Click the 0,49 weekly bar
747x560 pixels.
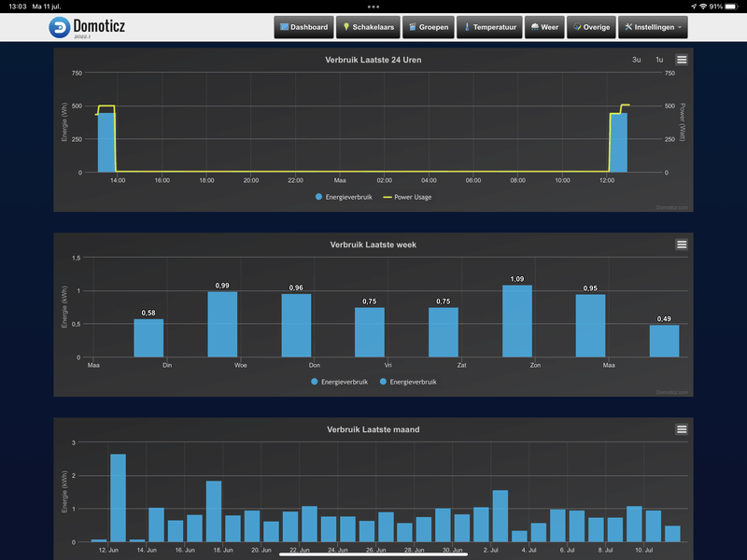coord(664,341)
